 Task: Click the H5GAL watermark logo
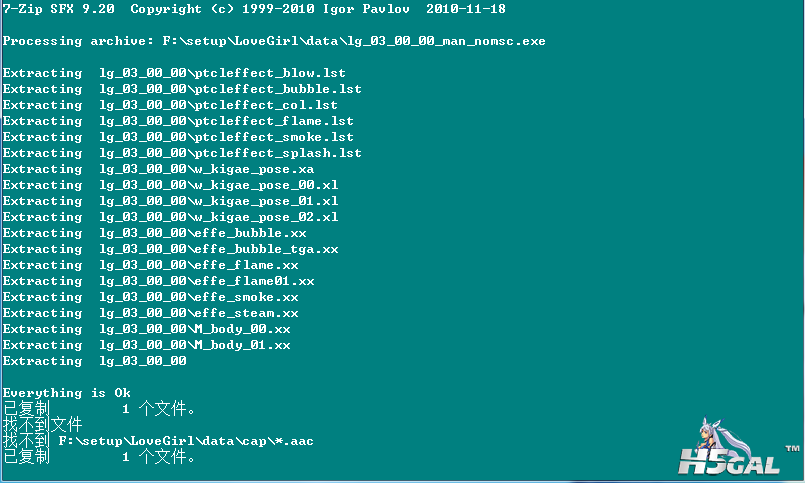[x=729, y=461]
